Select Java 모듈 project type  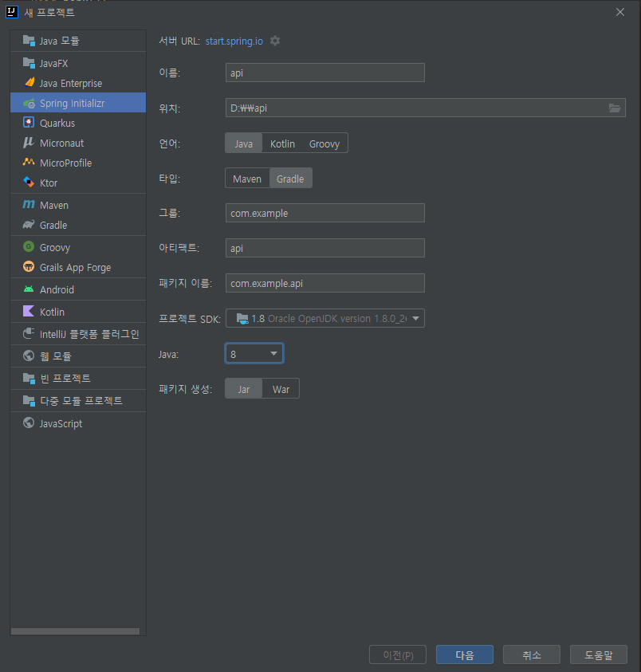tap(78, 41)
